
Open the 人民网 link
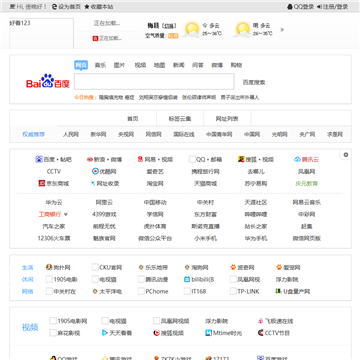pyautogui.click(x=71, y=135)
